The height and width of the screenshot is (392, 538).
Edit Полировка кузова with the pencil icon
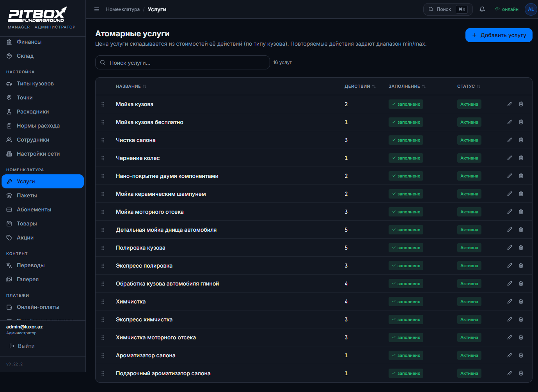click(x=510, y=248)
